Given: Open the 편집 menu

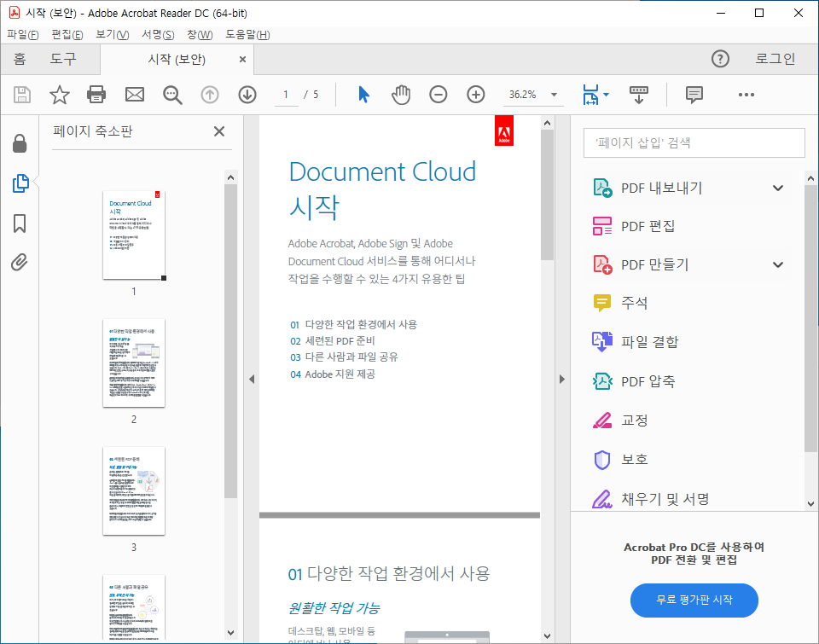Looking at the screenshot, I should click(x=67, y=34).
